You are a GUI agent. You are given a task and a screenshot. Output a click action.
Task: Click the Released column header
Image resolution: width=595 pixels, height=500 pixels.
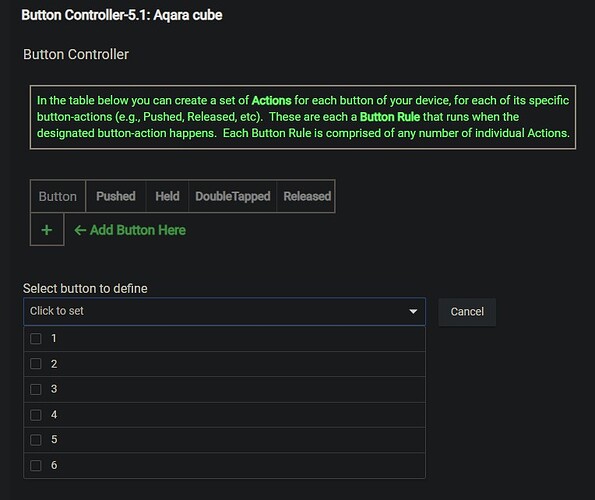307,196
